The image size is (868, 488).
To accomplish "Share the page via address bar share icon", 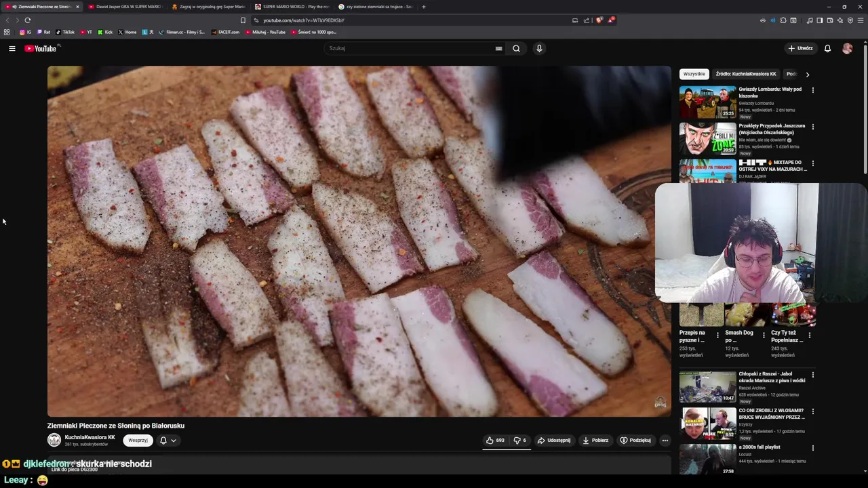I will pos(587,20).
